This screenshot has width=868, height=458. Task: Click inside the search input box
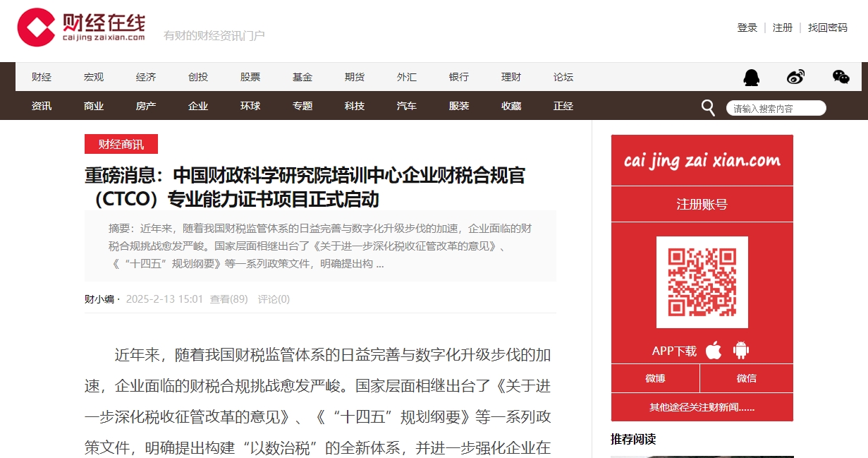point(776,107)
